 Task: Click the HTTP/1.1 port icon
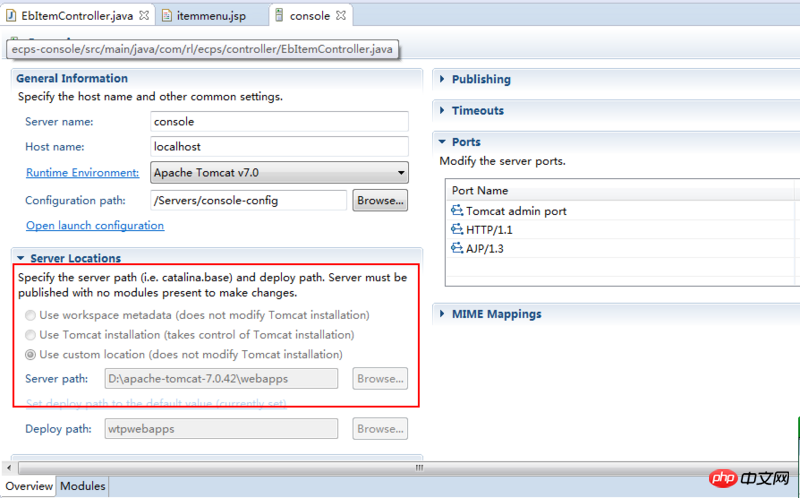click(x=457, y=230)
